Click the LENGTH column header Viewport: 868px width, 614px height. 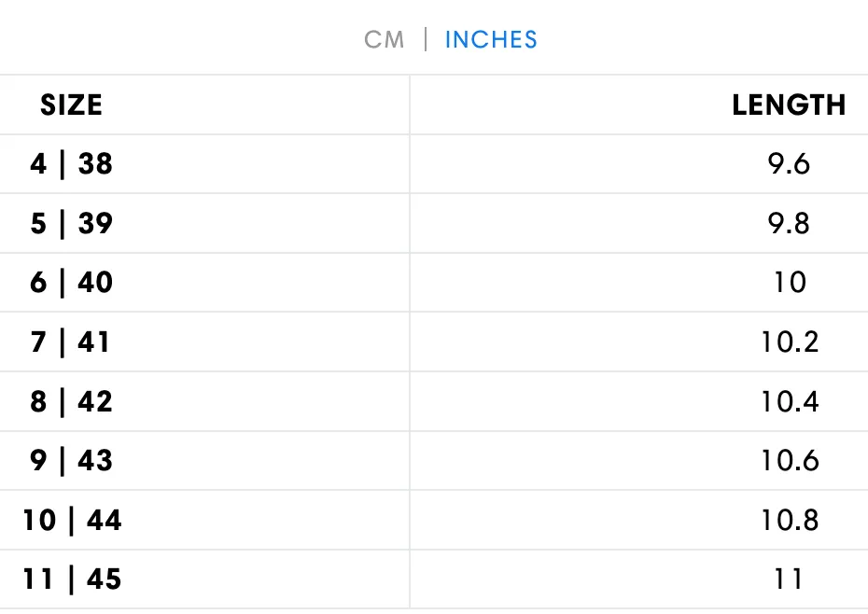[789, 105]
